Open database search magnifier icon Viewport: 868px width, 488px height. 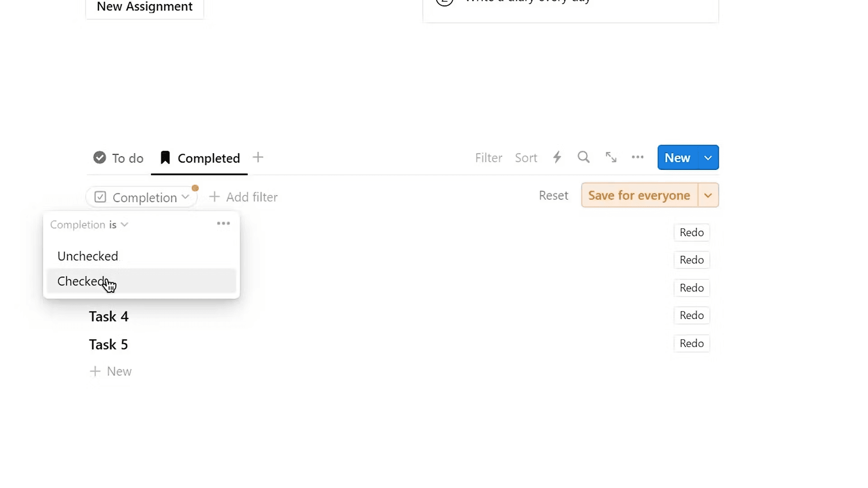pyautogui.click(x=584, y=157)
